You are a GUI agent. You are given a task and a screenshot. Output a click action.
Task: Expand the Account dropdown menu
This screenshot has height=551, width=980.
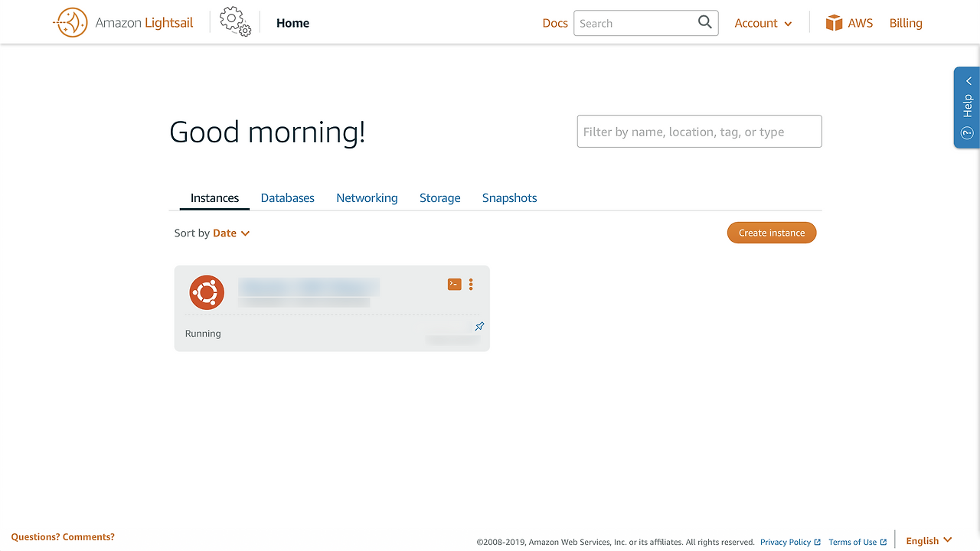click(x=763, y=23)
